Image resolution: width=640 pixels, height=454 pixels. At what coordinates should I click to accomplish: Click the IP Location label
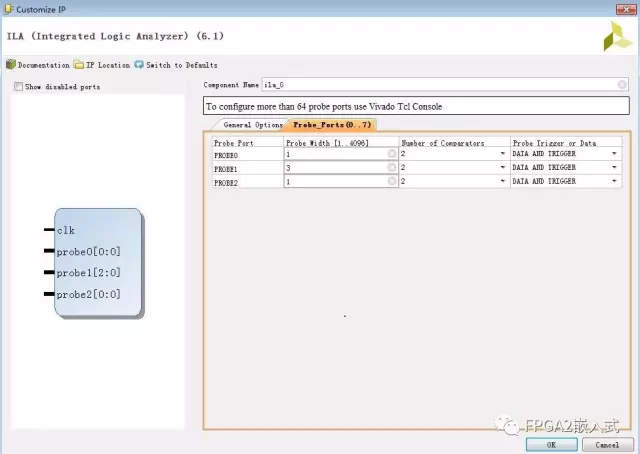tap(108, 65)
